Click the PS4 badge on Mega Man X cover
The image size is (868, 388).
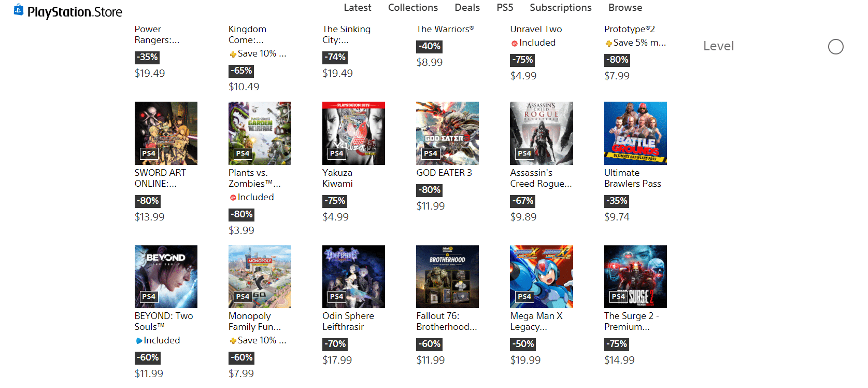[x=524, y=297]
